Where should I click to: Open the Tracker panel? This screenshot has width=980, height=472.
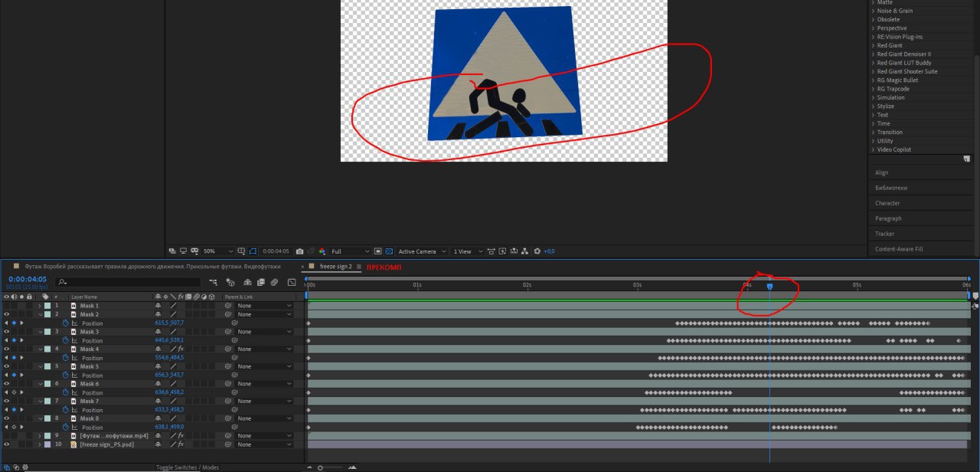[884, 234]
